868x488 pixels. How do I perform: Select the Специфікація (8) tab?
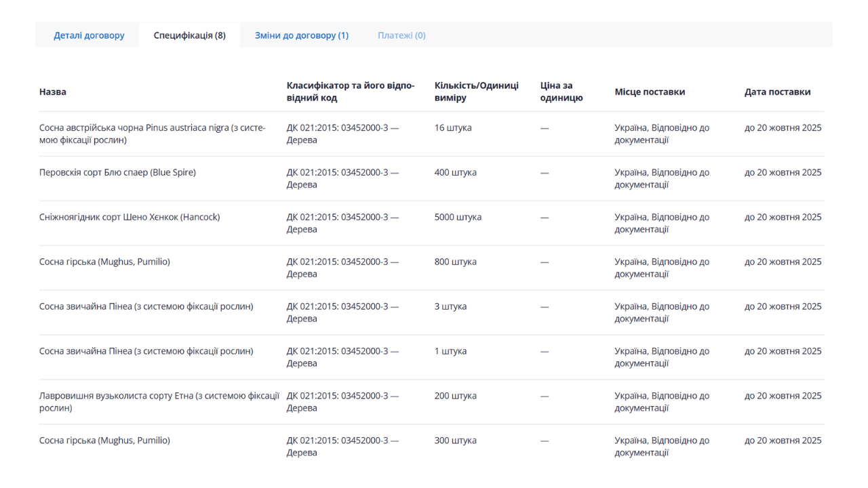(x=189, y=35)
